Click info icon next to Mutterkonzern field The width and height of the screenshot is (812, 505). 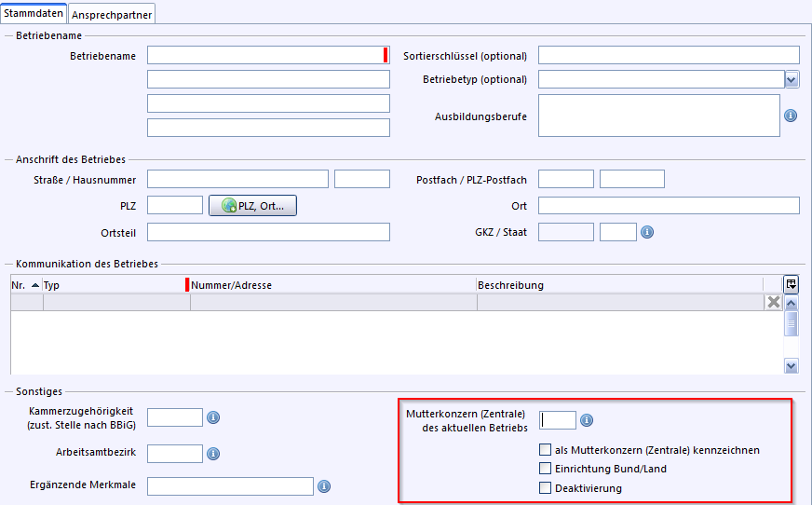[587, 420]
